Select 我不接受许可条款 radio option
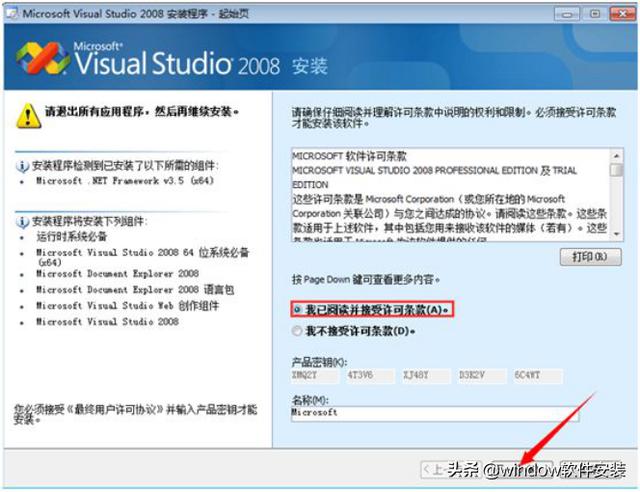The height and width of the screenshot is (492, 640). pos(297,331)
